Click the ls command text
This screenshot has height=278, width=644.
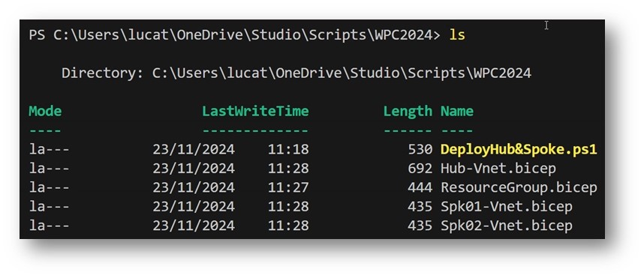[457, 35]
